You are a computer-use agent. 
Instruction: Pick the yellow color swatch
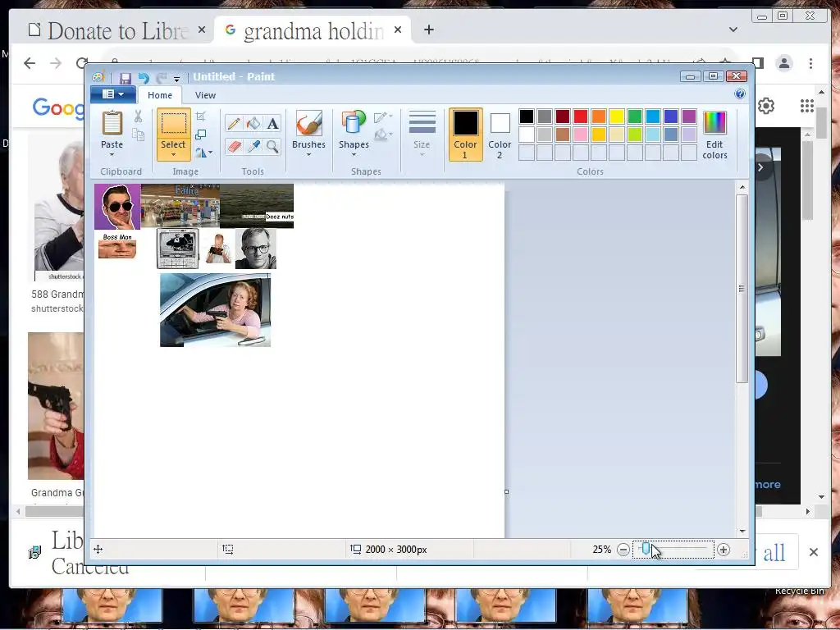pos(617,116)
